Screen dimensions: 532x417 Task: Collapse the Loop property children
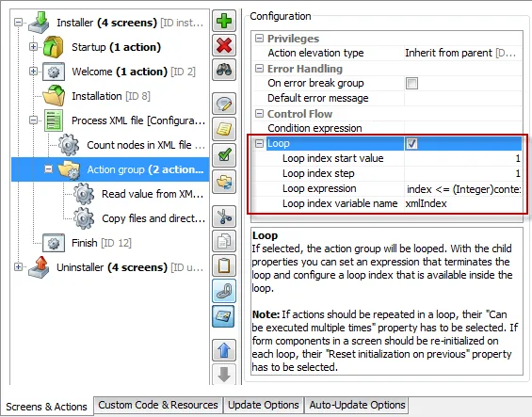pos(259,143)
